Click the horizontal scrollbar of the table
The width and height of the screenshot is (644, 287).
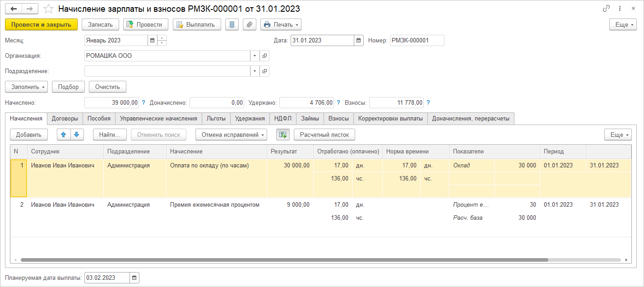tap(284, 260)
